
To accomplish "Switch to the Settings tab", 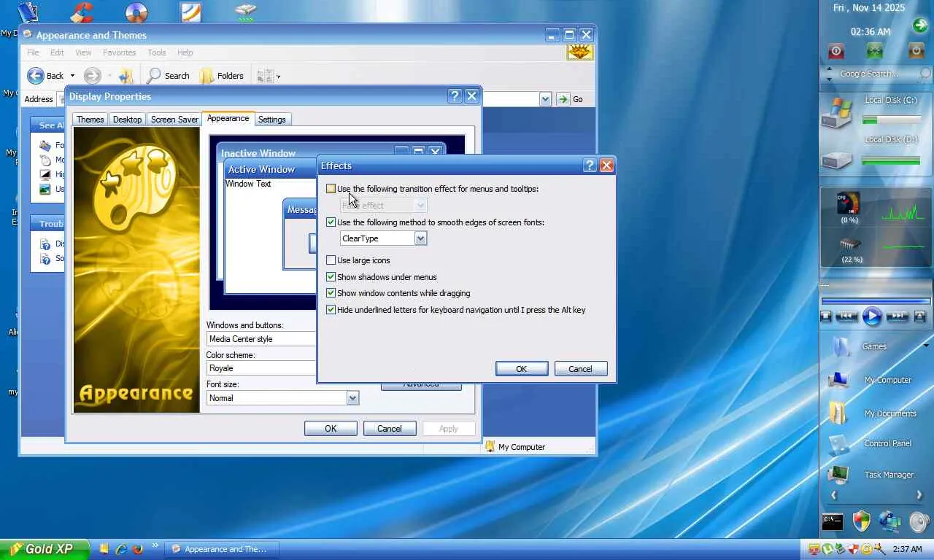I will [272, 120].
